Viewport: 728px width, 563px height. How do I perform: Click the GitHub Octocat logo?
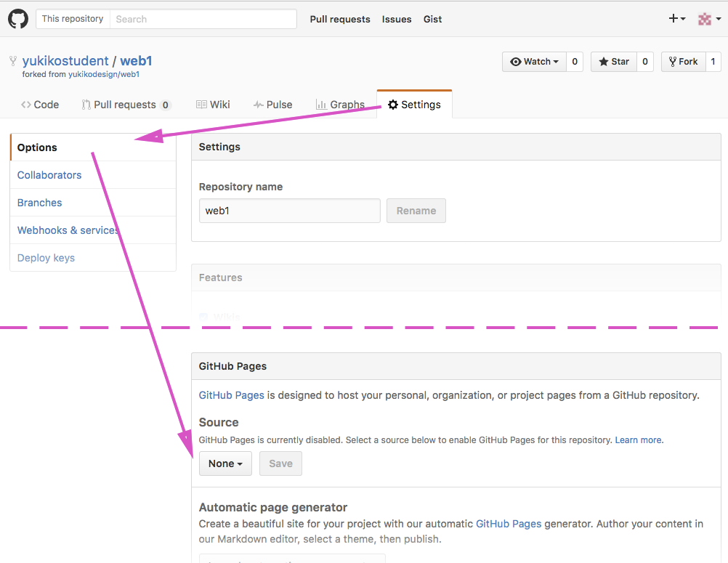click(18, 19)
